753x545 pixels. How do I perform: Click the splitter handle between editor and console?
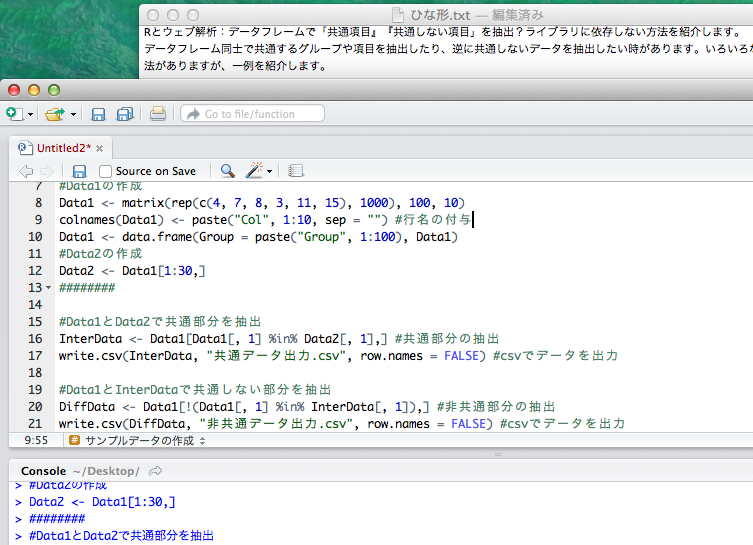[498, 454]
